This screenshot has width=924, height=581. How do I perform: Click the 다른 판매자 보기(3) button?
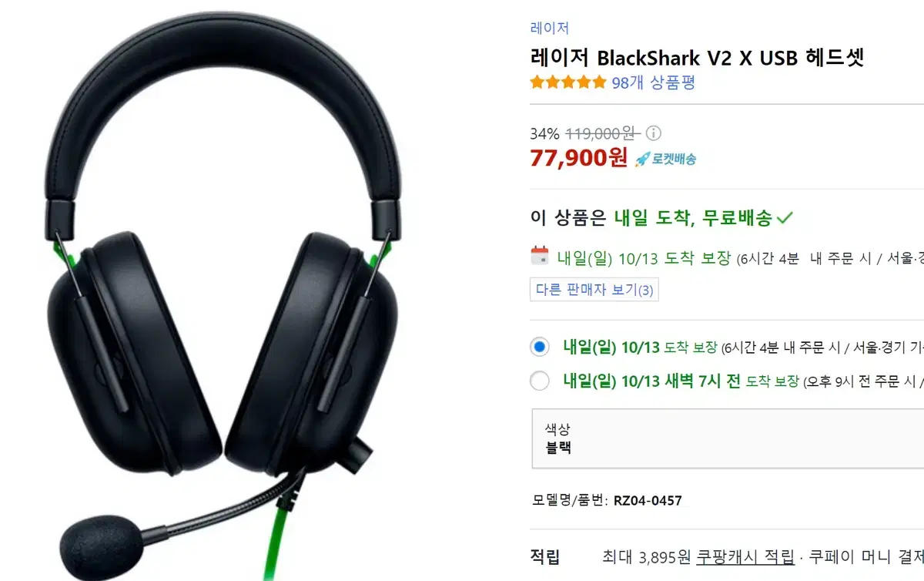(x=594, y=290)
